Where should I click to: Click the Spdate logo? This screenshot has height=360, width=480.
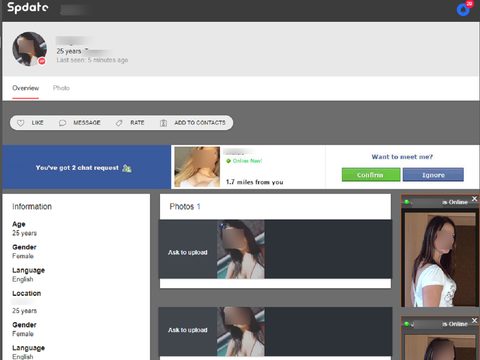(x=28, y=7)
